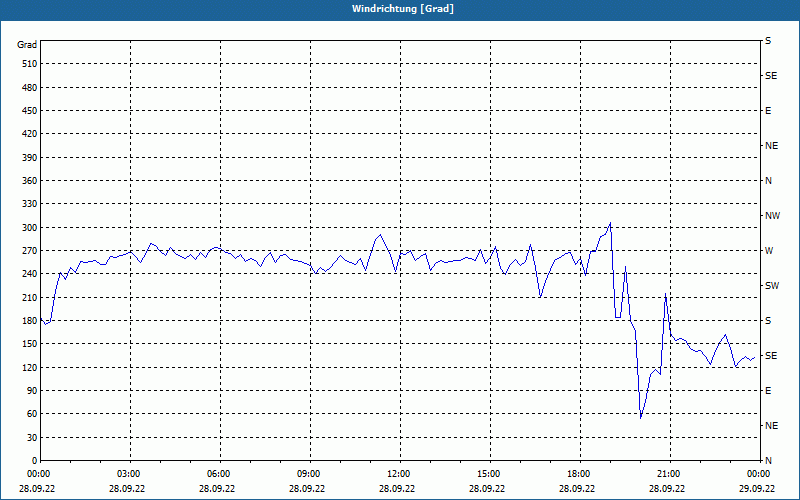The height and width of the screenshot is (500, 800).
Task: Click the 0 y-axis value
Action: click(35, 461)
